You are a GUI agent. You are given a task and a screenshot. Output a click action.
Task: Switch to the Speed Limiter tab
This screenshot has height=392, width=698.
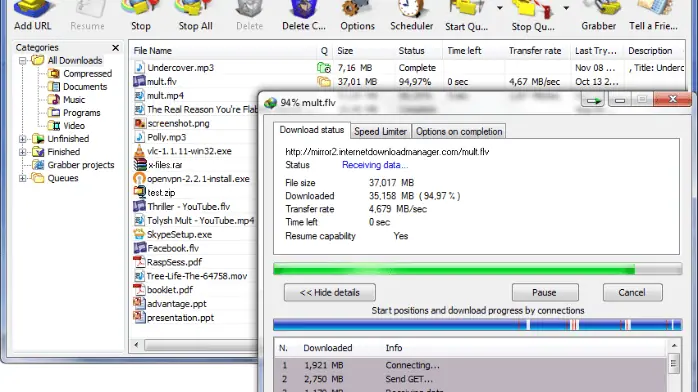tap(381, 131)
